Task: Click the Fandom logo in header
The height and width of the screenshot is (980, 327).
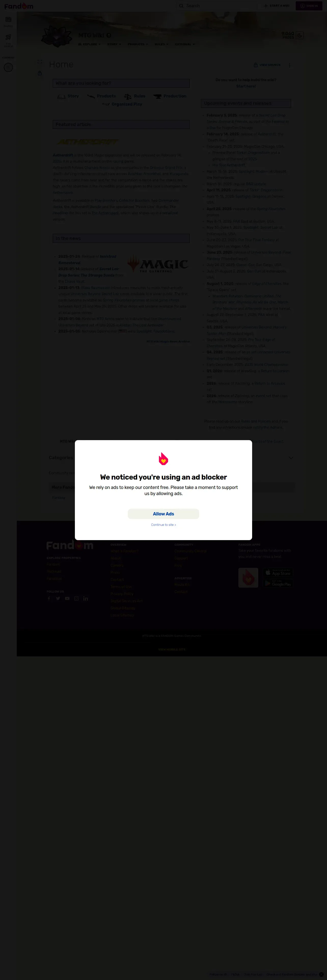Action: click(x=19, y=6)
